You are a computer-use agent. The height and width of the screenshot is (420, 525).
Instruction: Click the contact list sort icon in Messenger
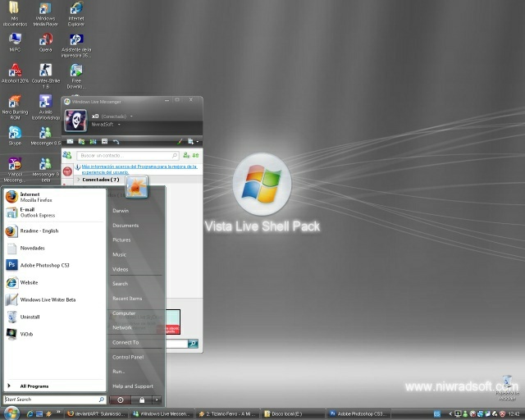pyautogui.click(x=196, y=155)
